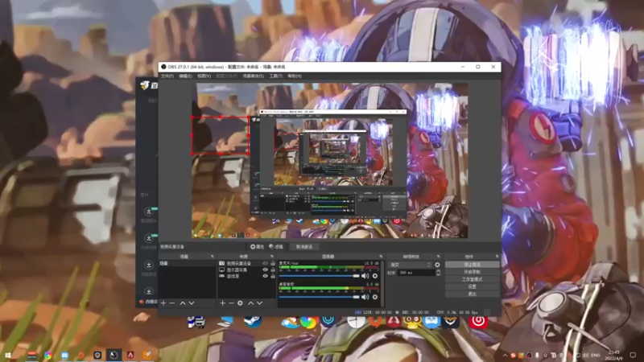
Task: Toggle visibility eye of 视频采集设备
Action: [266, 264]
